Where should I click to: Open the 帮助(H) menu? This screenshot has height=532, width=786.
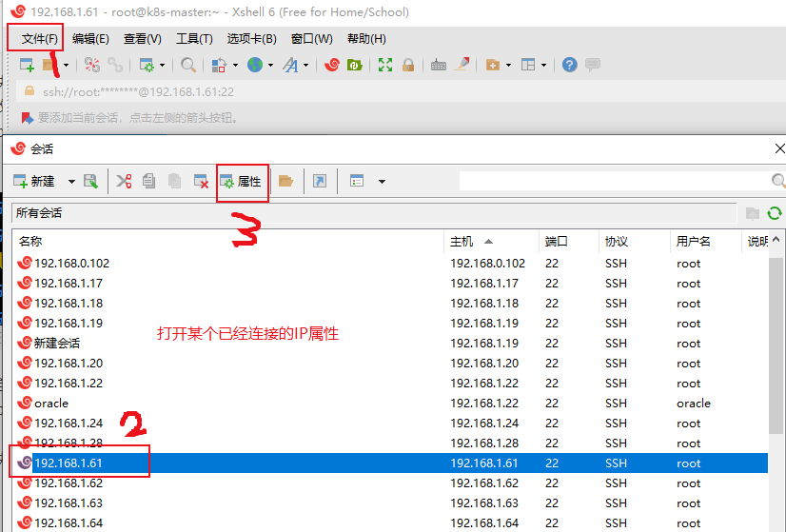click(366, 39)
